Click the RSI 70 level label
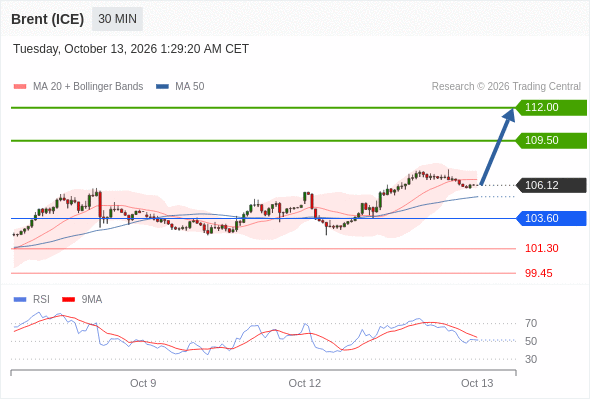Viewport: 590px width, 400px height. 531,323
